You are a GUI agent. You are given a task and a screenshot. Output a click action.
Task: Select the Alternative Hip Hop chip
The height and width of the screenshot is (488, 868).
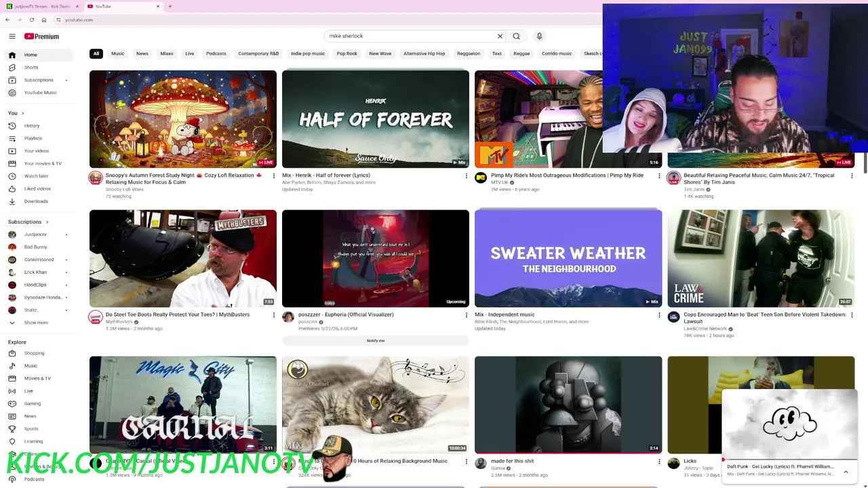coord(425,54)
